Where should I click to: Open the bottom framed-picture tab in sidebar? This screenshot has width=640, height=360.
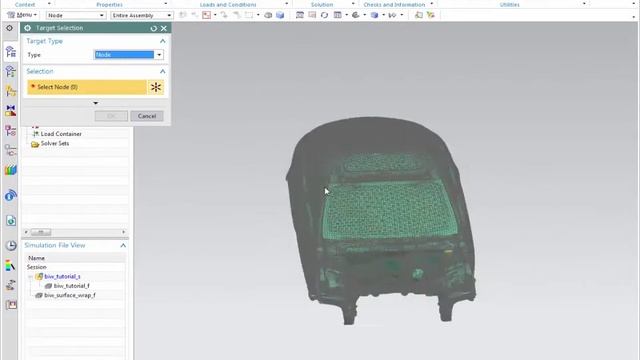tap(11, 304)
